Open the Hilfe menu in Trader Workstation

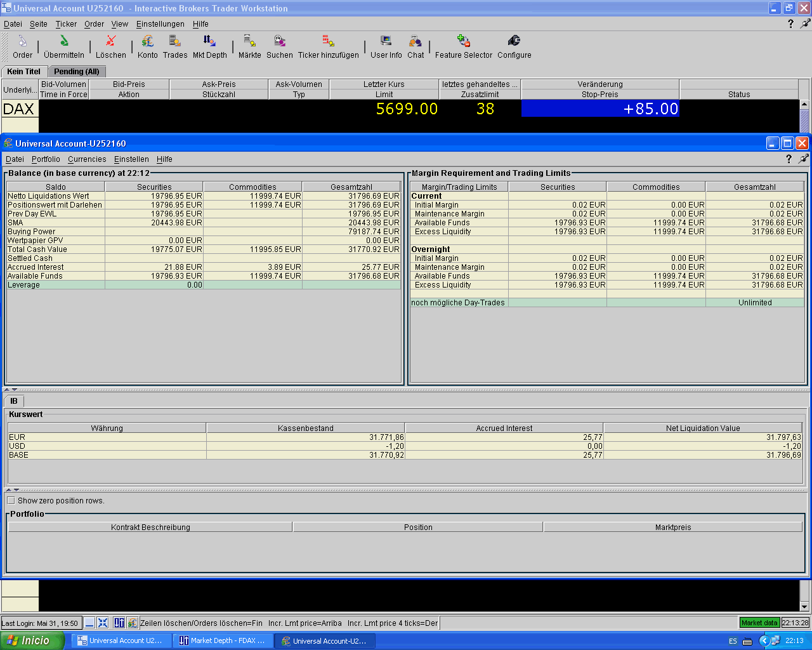pos(200,23)
